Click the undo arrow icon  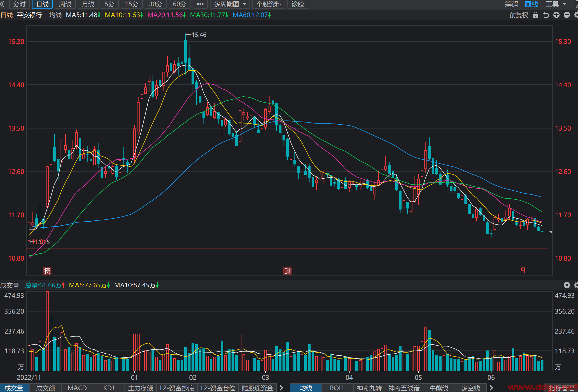[546, 15]
